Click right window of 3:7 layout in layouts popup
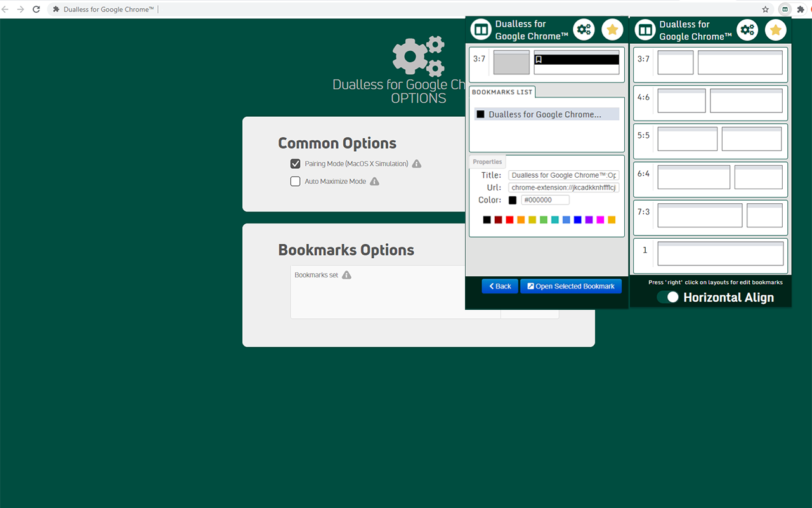The width and height of the screenshot is (812, 508). coord(740,63)
